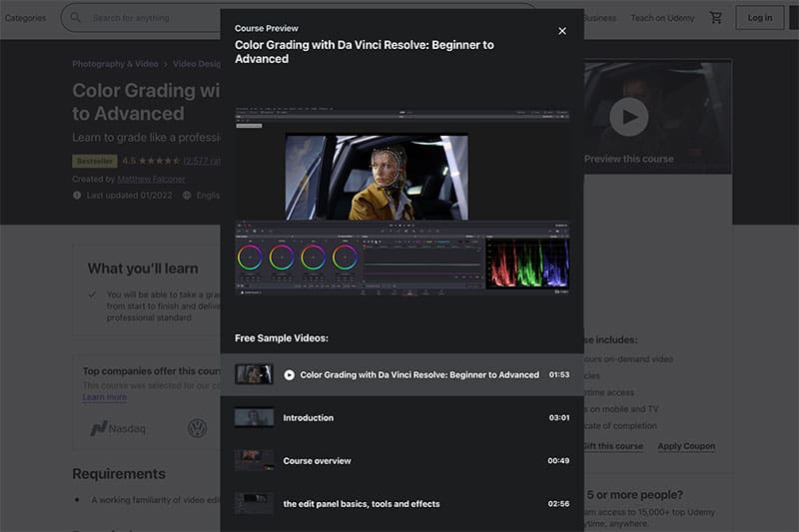This screenshot has height=532, width=799.
Task: Click the shopping cart icon
Action: (716, 18)
